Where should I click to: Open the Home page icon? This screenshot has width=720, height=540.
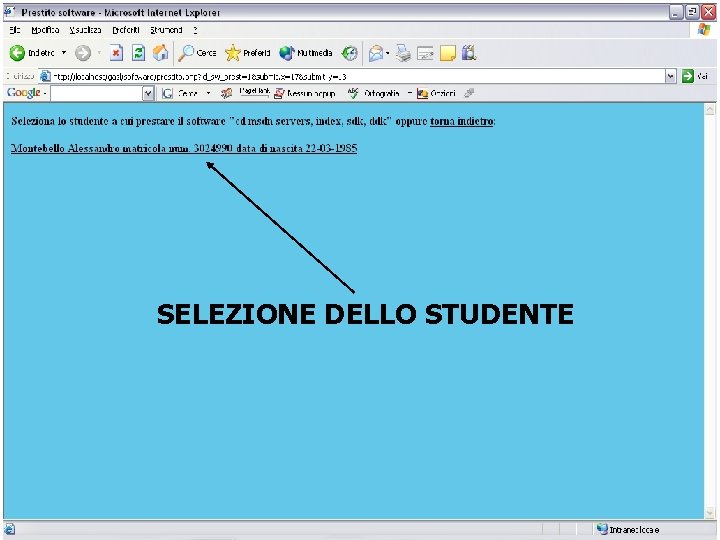pyautogui.click(x=160, y=53)
